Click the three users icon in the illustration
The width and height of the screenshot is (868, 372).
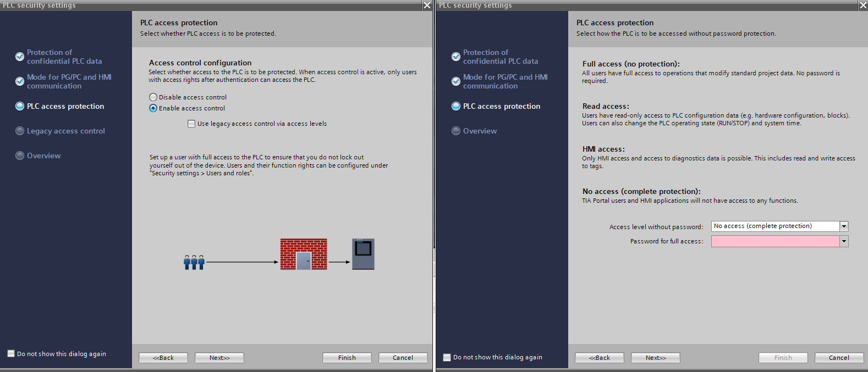(194, 262)
